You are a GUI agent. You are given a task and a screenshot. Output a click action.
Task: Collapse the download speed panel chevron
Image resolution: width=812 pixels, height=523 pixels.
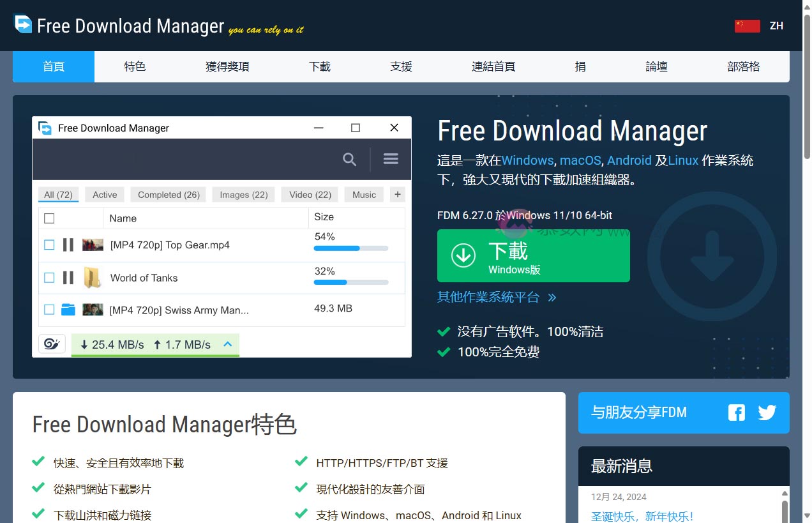point(227,344)
